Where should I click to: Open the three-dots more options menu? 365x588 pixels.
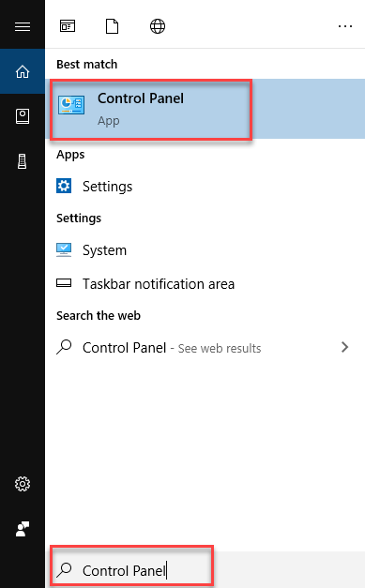[x=345, y=26]
